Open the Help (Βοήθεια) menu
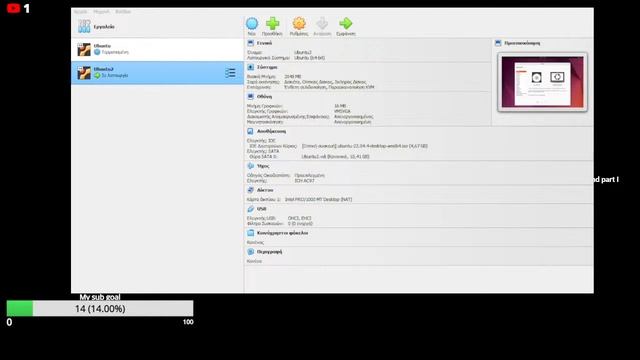The height and width of the screenshot is (360, 640). [x=123, y=12]
